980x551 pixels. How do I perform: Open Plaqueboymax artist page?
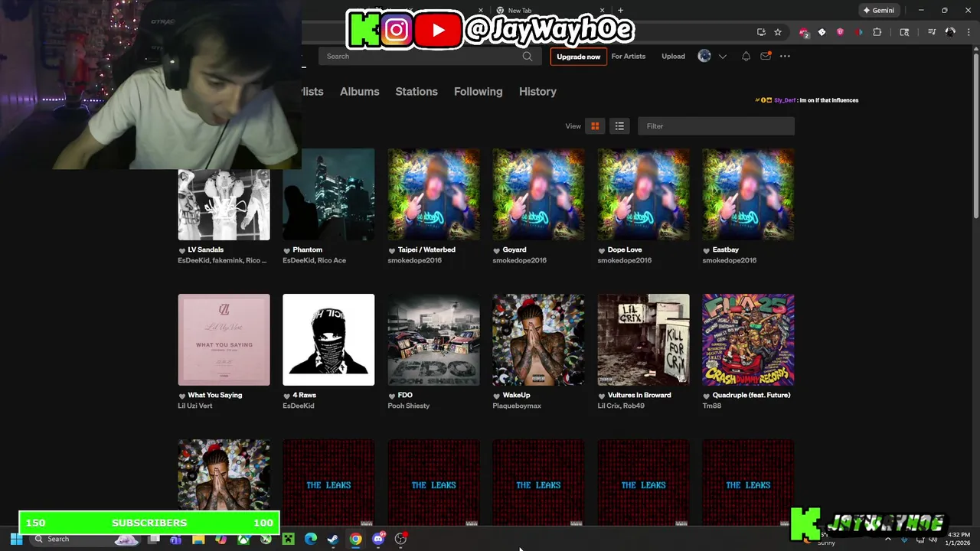point(517,406)
